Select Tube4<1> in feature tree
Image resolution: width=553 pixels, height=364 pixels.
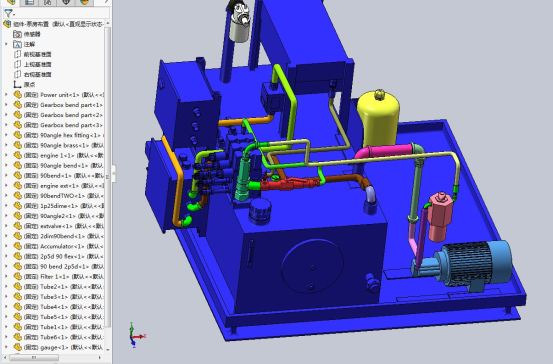point(63,307)
